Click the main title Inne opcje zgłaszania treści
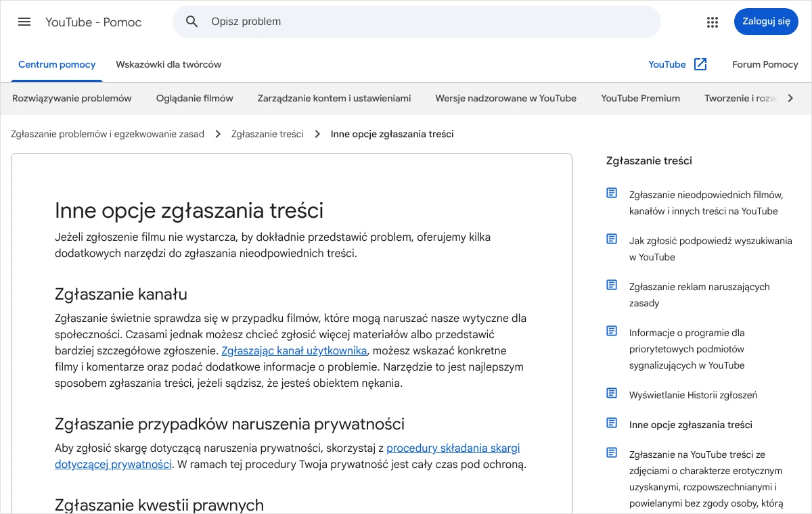Screen dimensions: 812x514 189,210
